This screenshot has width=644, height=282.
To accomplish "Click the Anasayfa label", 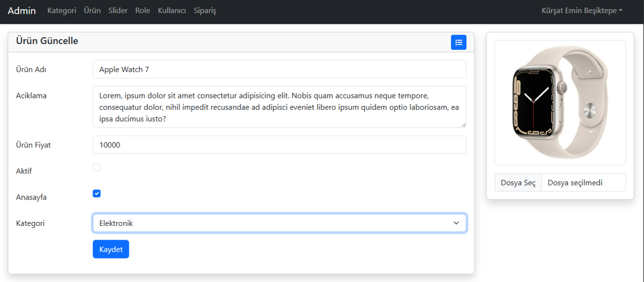I will tap(32, 197).
